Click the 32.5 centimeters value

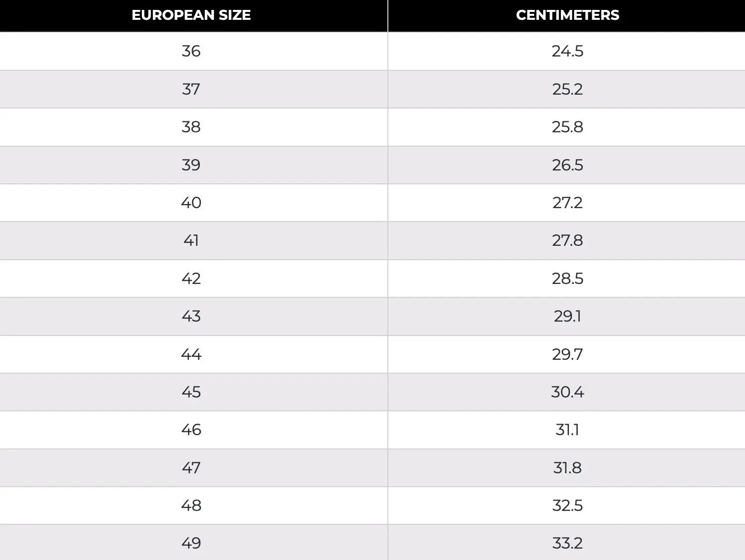pos(567,505)
